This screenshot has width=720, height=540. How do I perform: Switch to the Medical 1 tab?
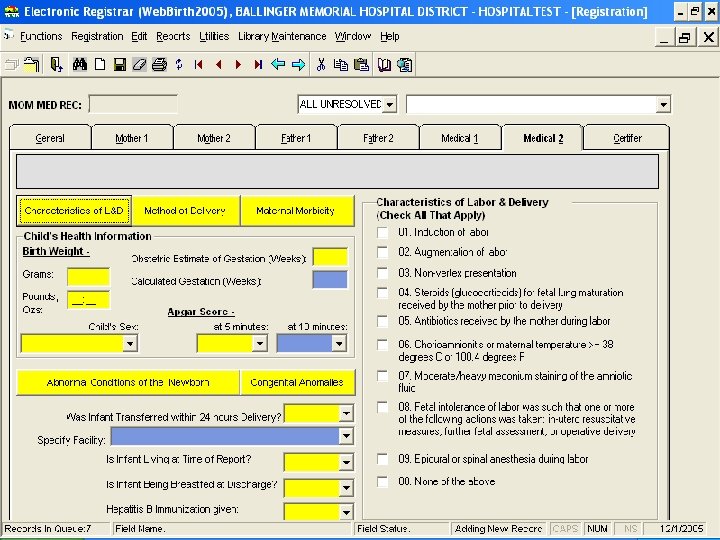click(460, 138)
